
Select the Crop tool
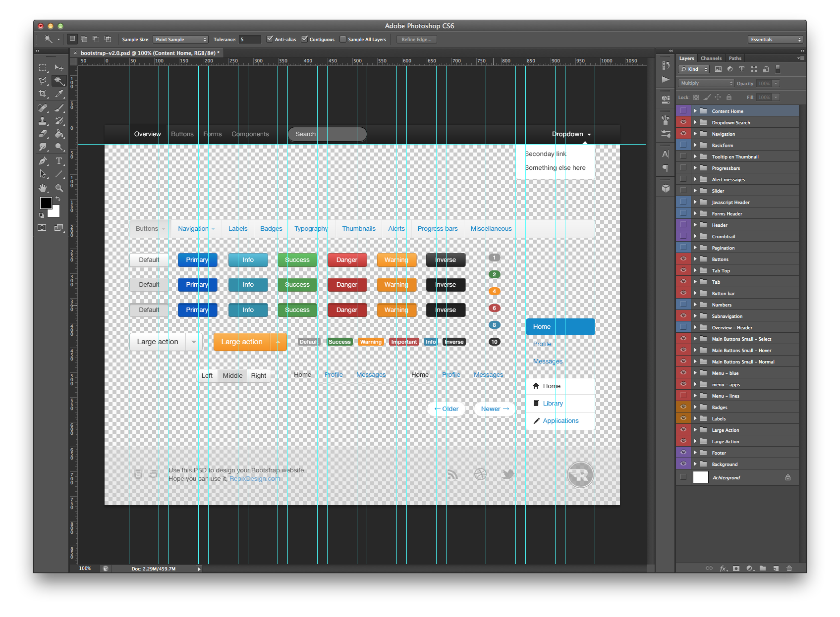[43, 94]
